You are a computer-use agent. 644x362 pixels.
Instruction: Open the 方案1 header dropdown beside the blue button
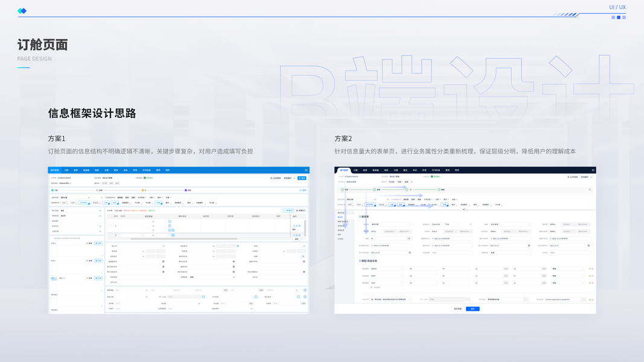290,178
